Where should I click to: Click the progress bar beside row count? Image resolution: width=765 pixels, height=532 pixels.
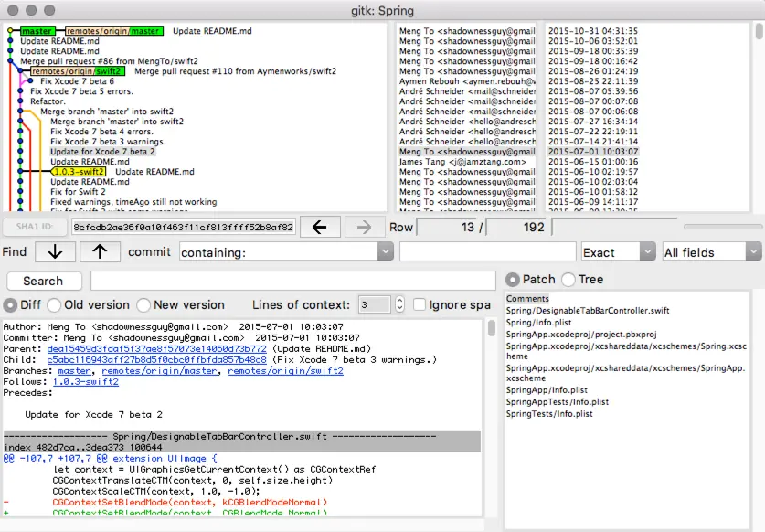coord(723,227)
